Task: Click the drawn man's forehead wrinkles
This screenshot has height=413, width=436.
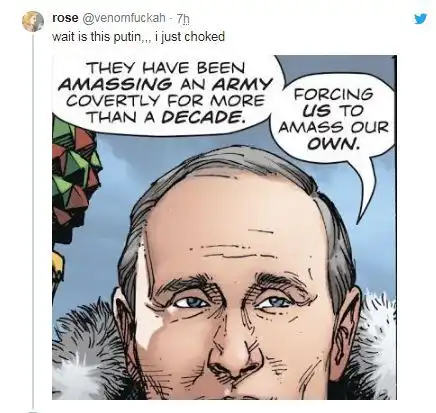Action: (237, 249)
